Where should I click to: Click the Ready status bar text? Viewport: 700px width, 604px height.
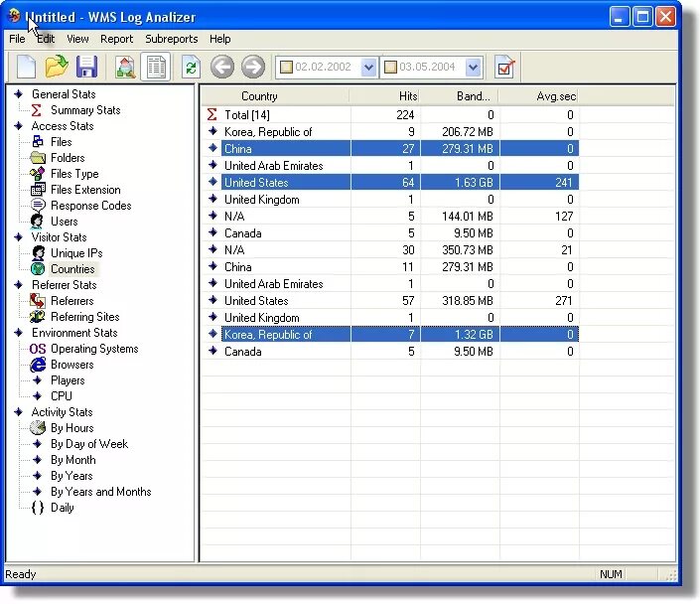pyautogui.click(x=20, y=574)
